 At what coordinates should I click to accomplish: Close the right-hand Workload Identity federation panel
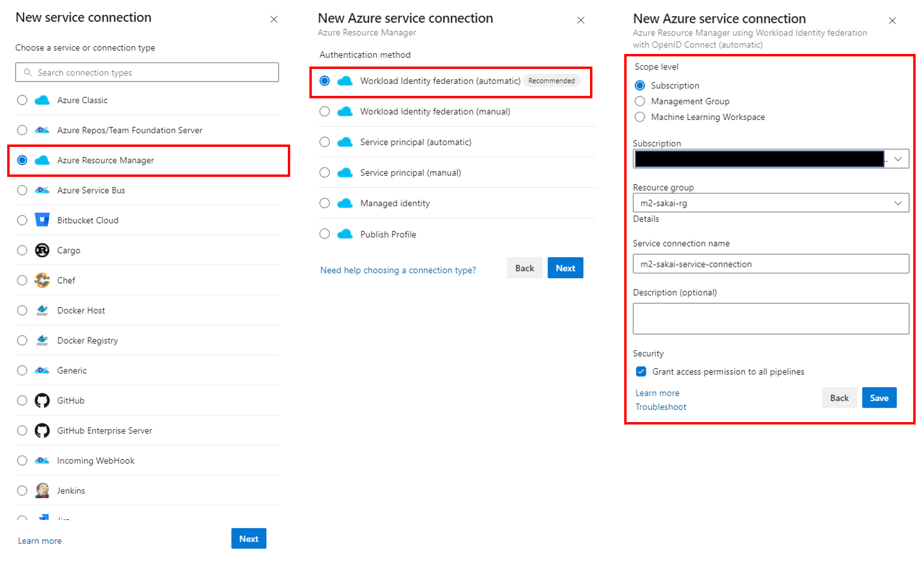coord(892,20)
